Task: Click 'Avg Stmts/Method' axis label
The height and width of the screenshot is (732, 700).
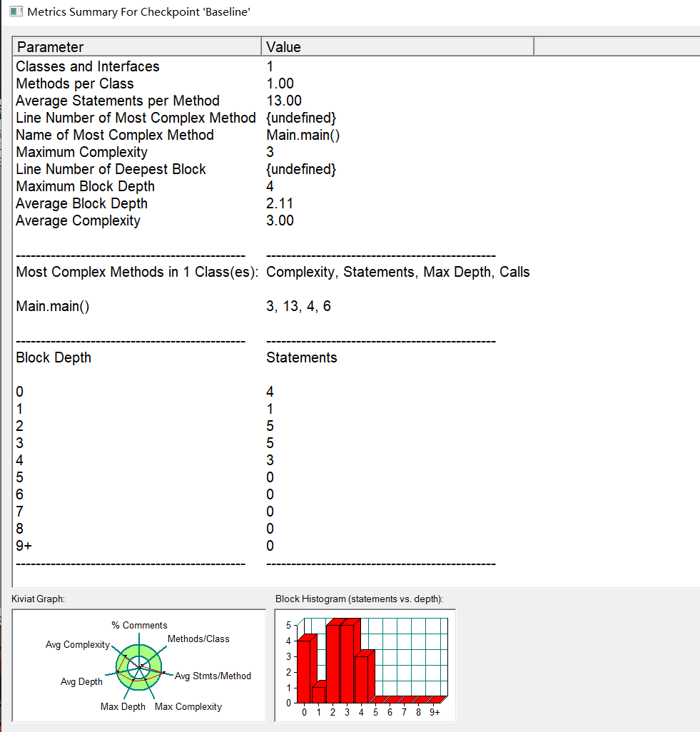Action: point(213,676)
